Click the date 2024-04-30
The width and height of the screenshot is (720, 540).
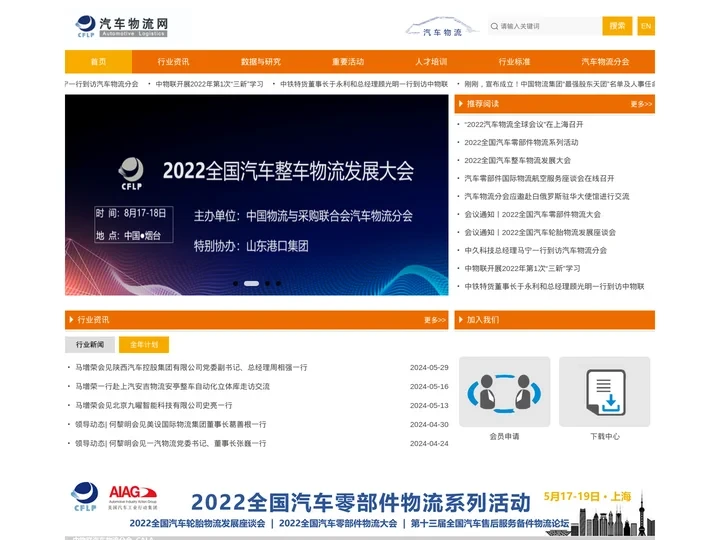pyautogui.click(x=429, y=424)
